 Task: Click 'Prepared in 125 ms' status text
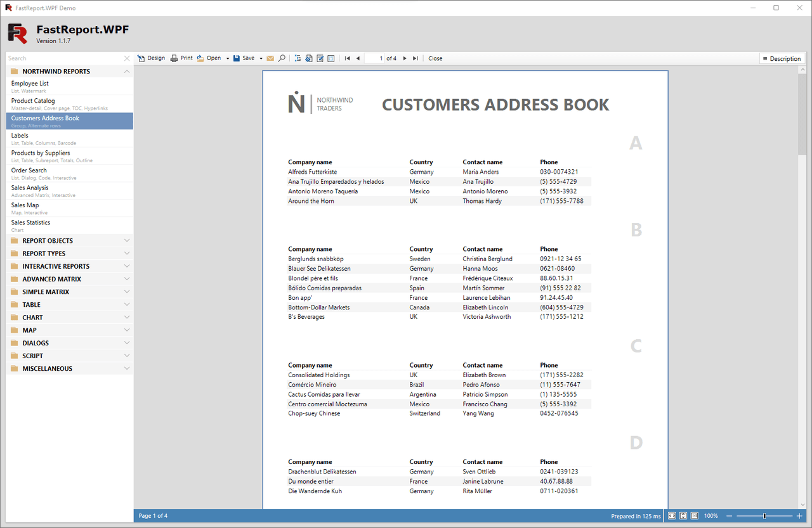[x=636, y=516]
